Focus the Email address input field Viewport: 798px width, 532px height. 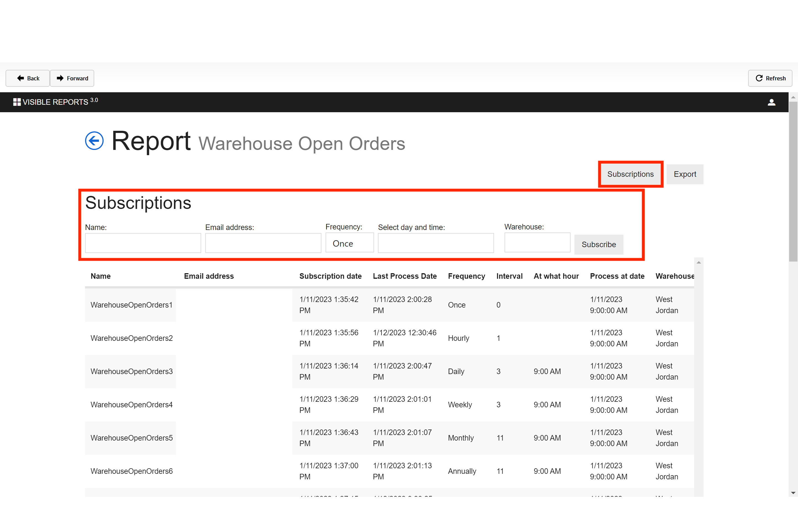[263, 243]
